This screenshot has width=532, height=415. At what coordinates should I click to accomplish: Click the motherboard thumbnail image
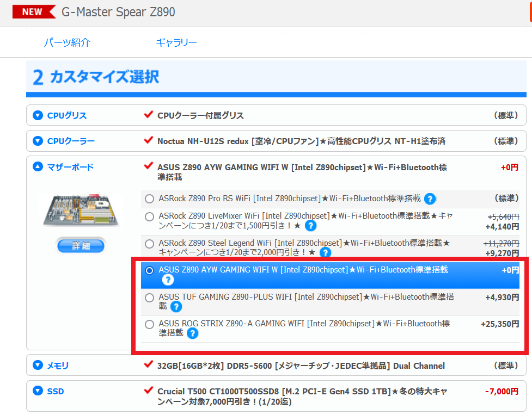coord(81,210)
